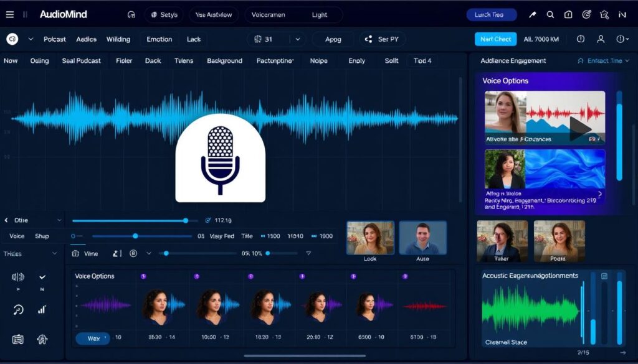
Task: Click the Apog button
Action: click(333, 39)
